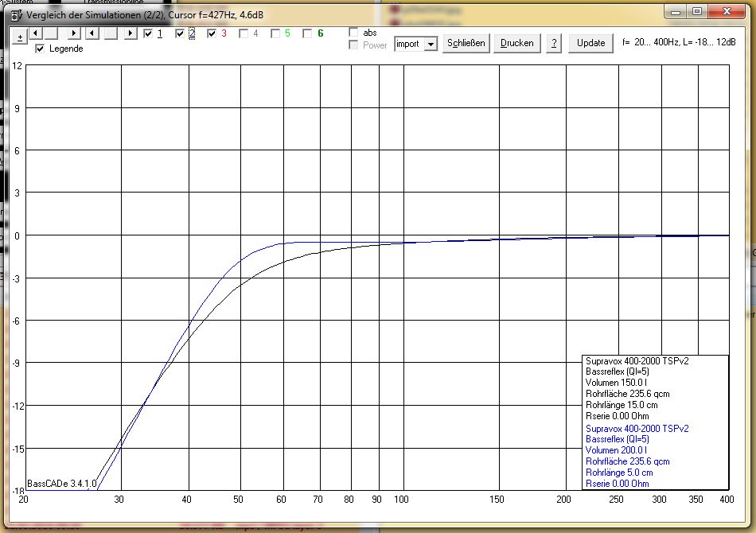
Task: Click legend line Volumen 150.0 l
Action: 616,383
